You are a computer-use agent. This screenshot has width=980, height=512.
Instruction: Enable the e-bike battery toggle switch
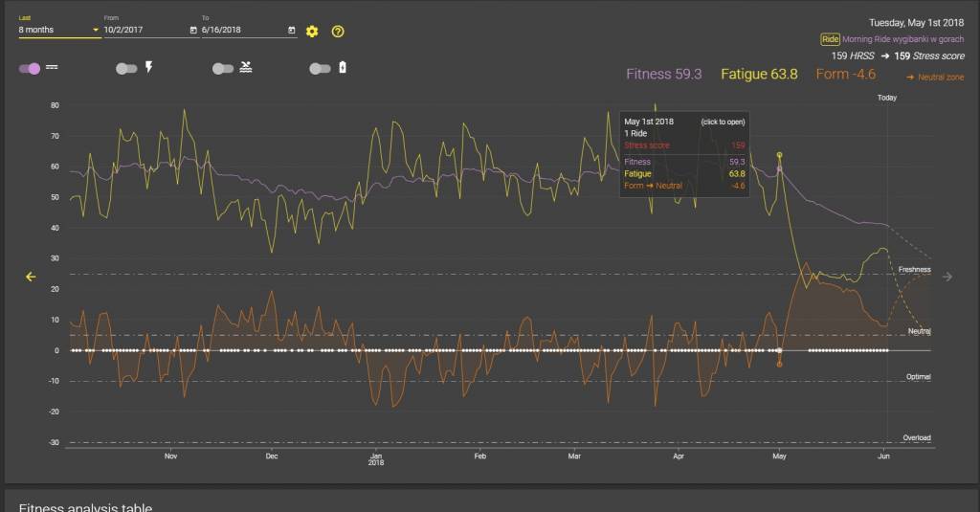[x=320, y=68]
